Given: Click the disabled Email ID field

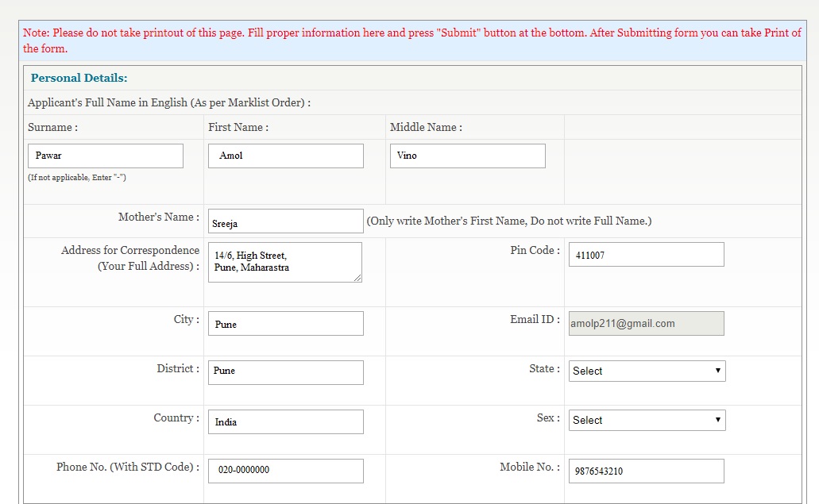Looking at the screenshot, I should click(646, 324).
